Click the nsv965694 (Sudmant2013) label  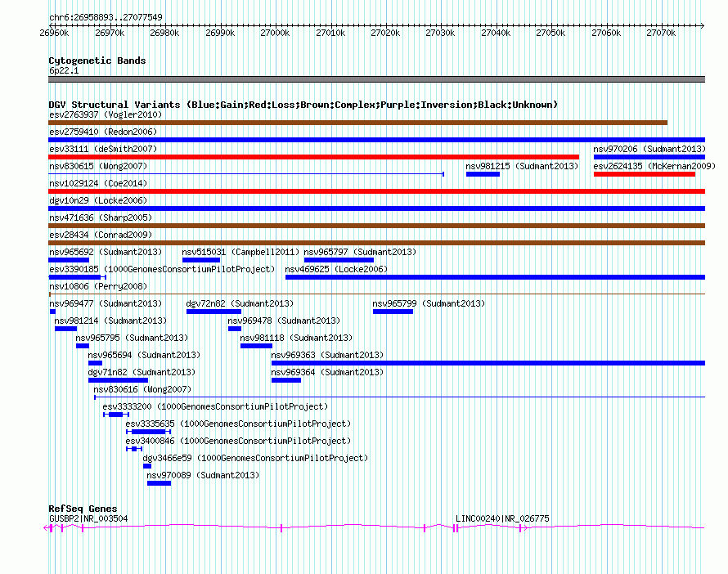tap(144, 355)
